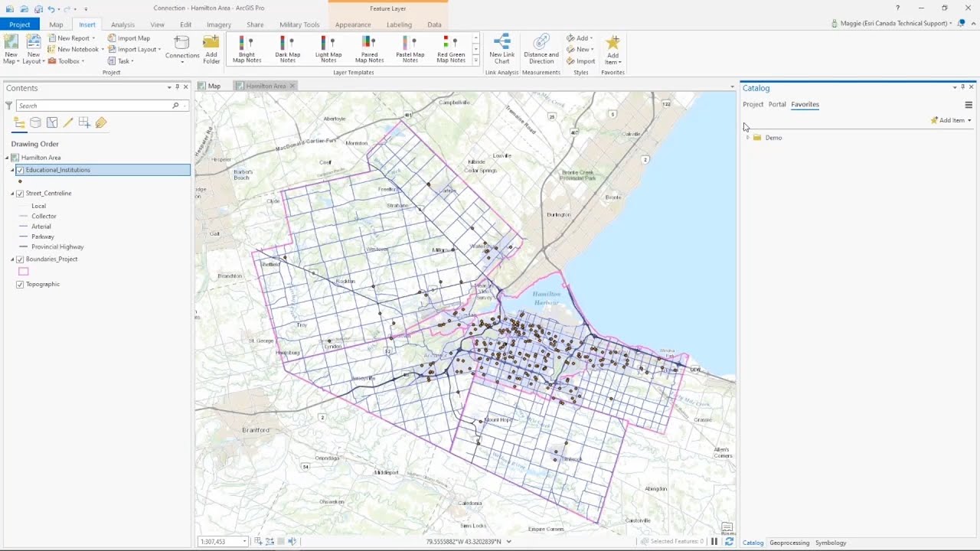Click the signed-in user Maggie name
The width and height of the screenshot is (980, 551).
click(893, 24)
